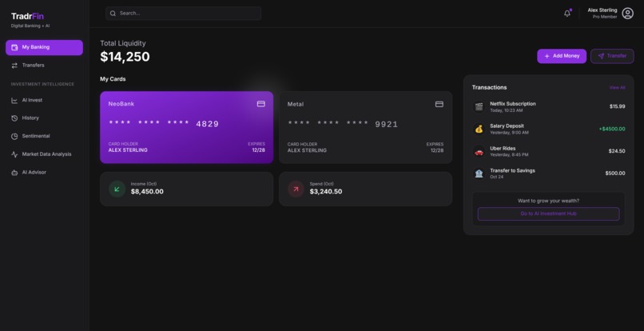644x331 pixels.
Task: Click the Add Money button
Action: click(562, 56)
